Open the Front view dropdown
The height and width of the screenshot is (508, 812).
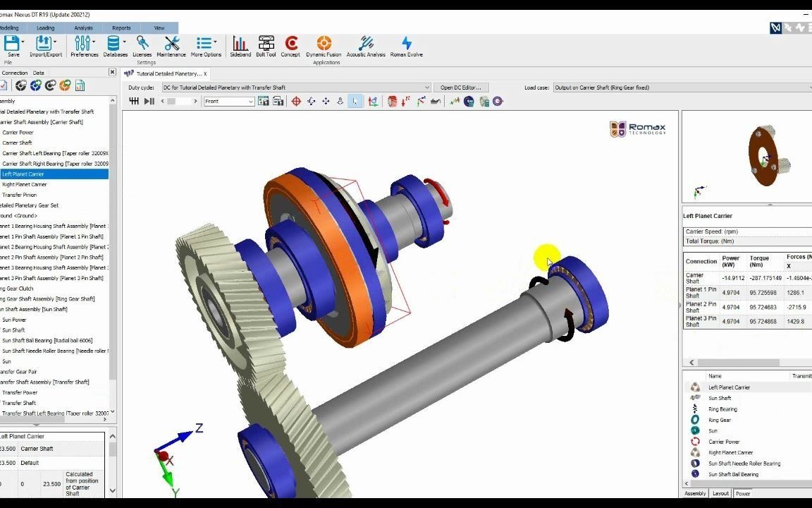(229, 101)
